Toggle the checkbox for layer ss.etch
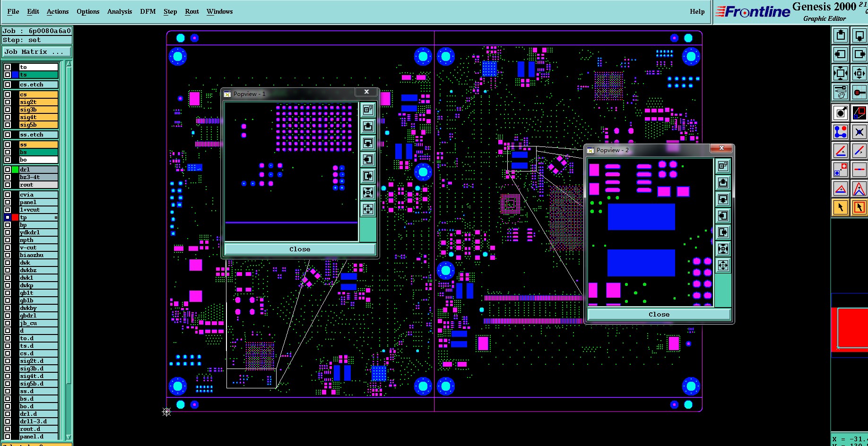Viewport: 868px width, 446px height. pyautogui.click(x=8, y=135)
